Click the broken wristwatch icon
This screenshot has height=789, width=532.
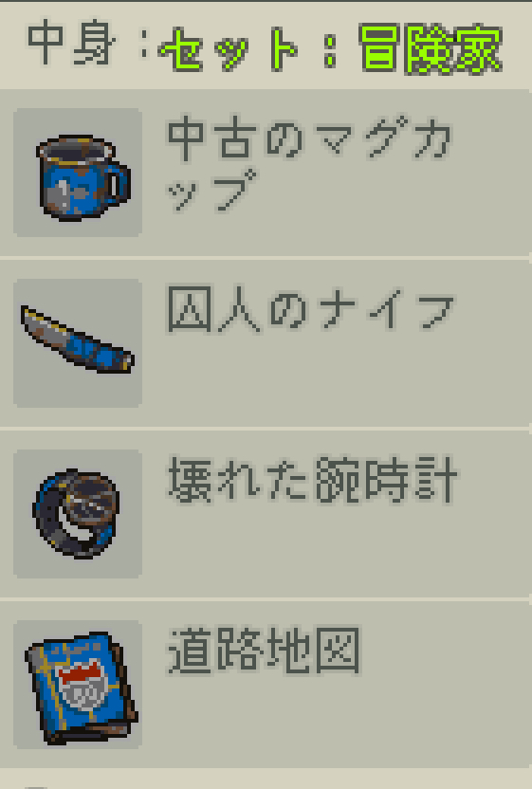pos(77,514)
